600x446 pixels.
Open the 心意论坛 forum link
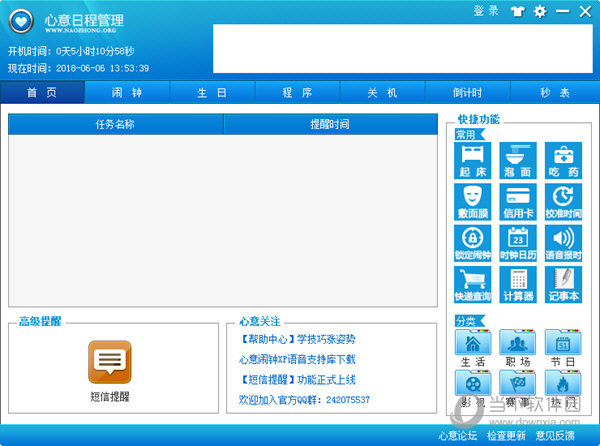[458, 435]
